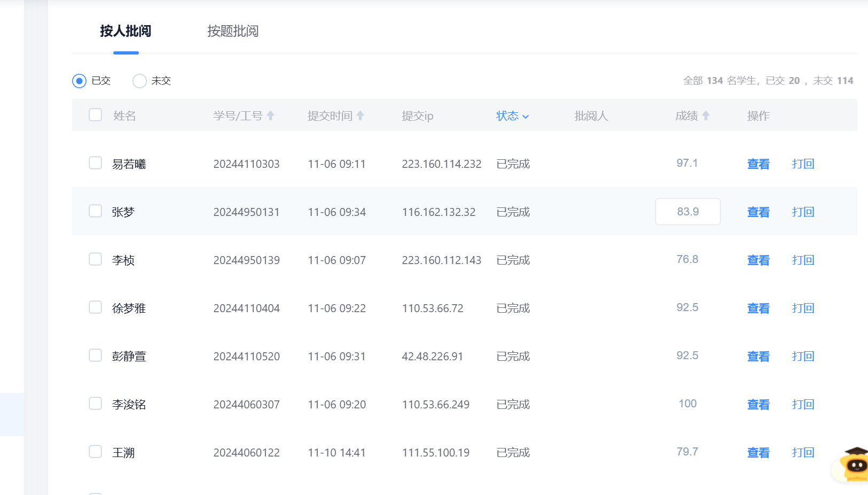Select the 已交 radio button
868x495 pixels.
[x=79, y=81]
